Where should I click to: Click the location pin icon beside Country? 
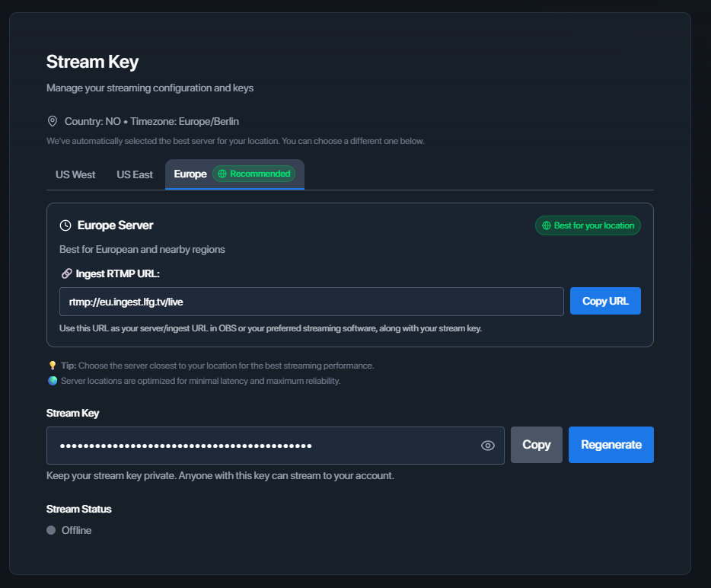pos(53,121)
